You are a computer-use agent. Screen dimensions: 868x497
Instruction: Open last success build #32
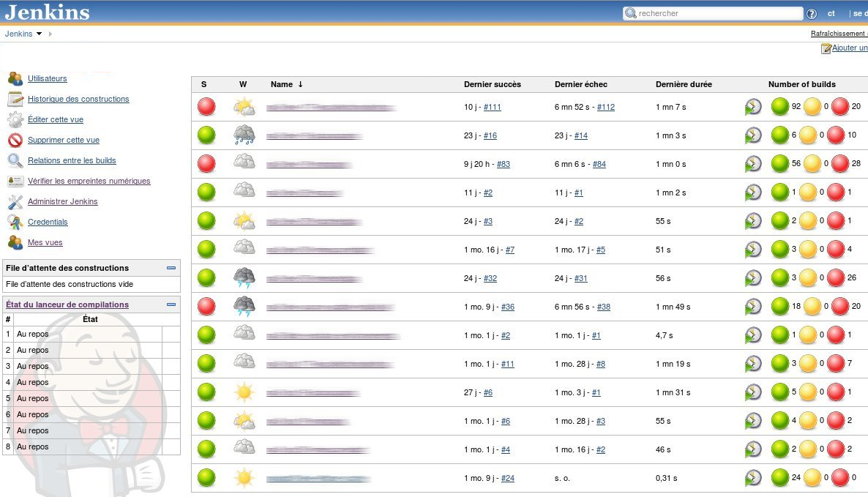[x=490, y=278]
